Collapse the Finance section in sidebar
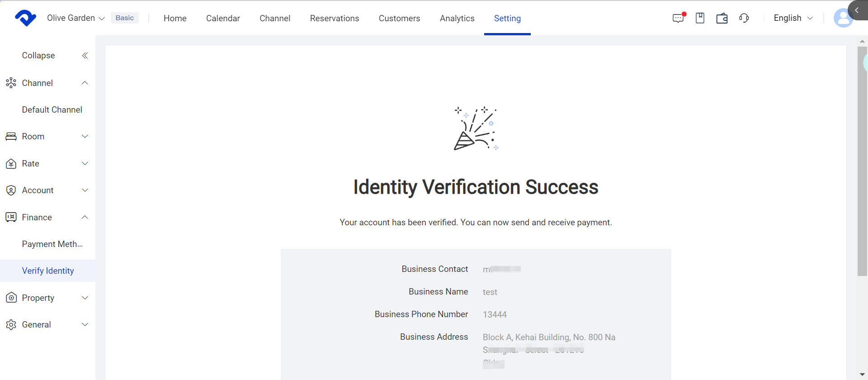Screen dimensions: 868x380 coord(47,218)
